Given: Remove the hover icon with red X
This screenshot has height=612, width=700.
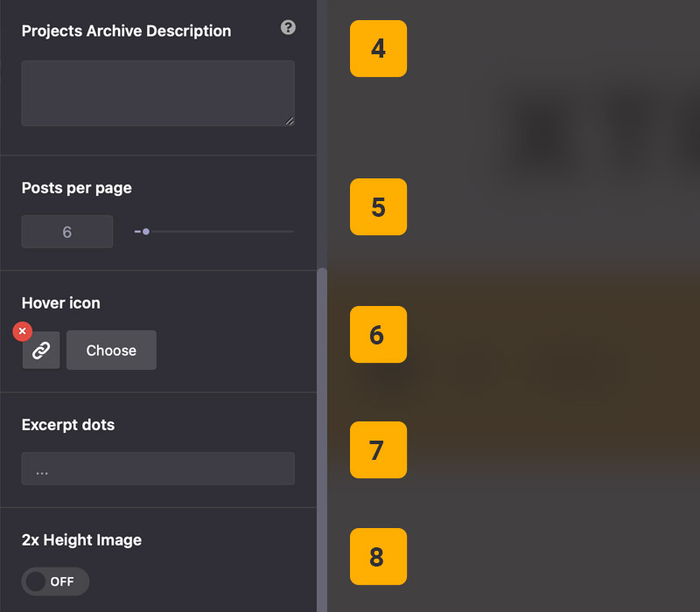Looking at the screenshot, I should tap(23, 331).
